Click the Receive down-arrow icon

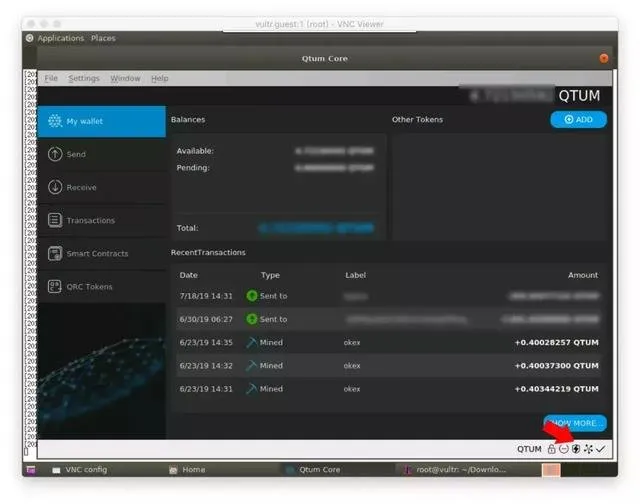[55, 187]
